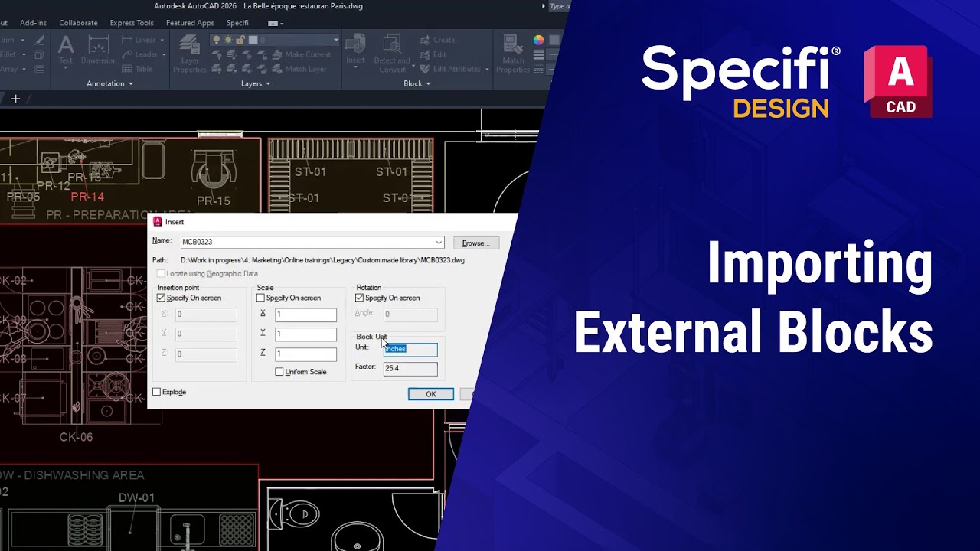Open a new drawing tab with plus

click(15, 99)
